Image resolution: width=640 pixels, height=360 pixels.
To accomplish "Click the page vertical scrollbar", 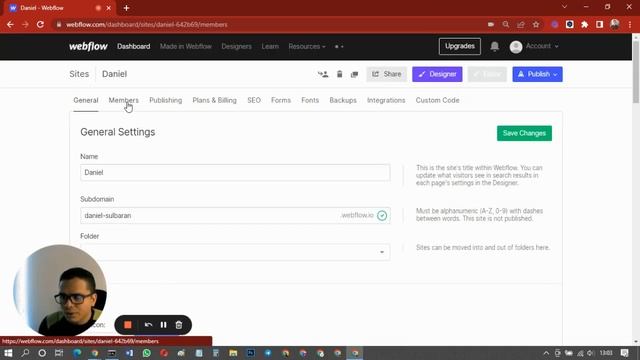I will (636, 71).
